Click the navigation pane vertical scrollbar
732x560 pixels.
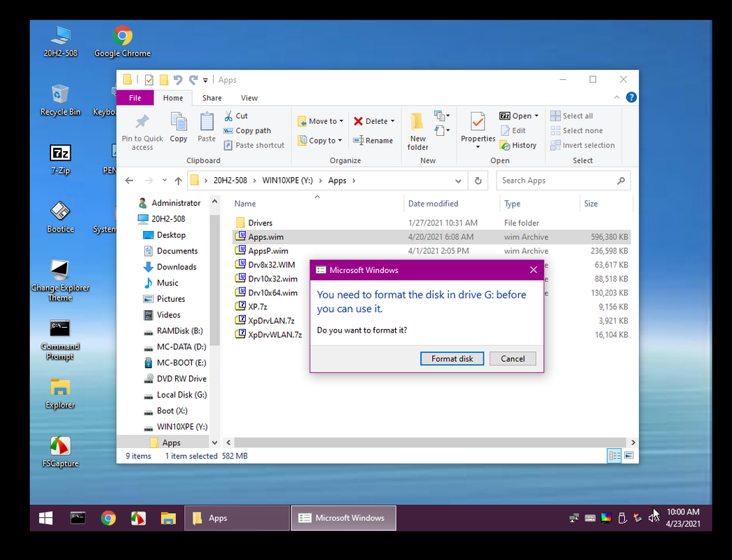click(x=214, y=280)
